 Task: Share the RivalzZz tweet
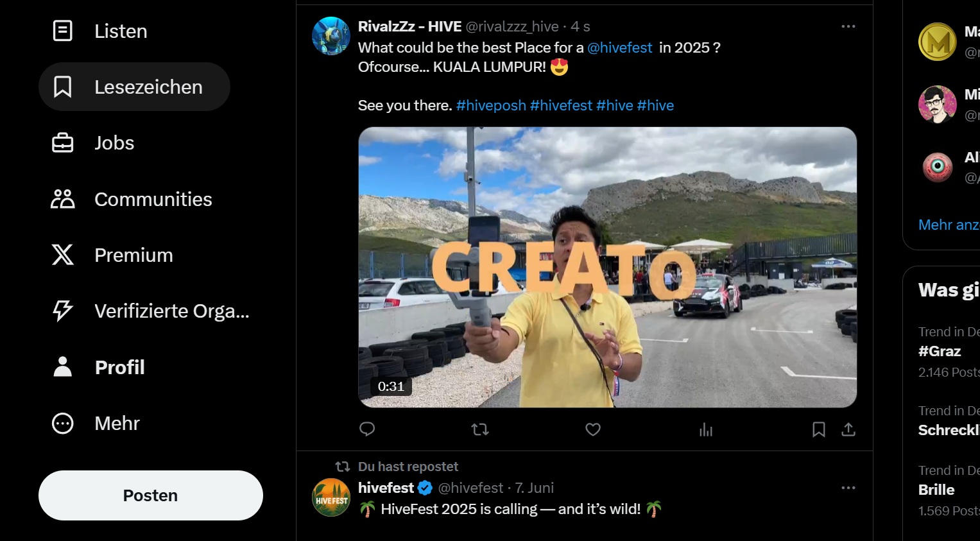coord(848,429)
